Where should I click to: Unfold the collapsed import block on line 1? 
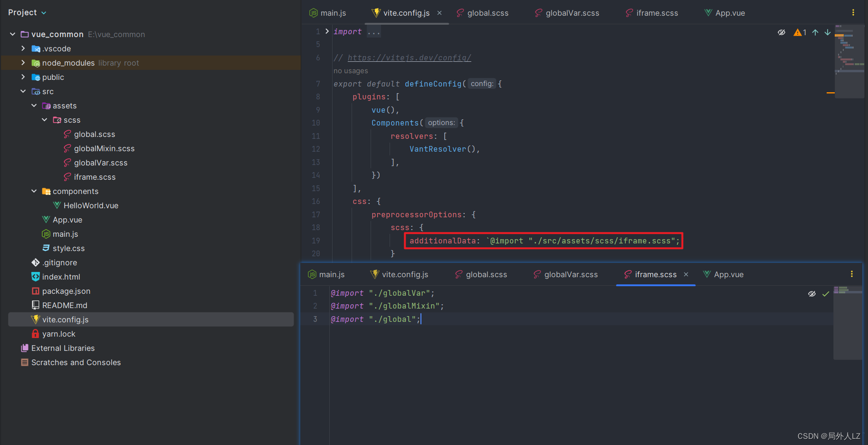tap(327, 31)
